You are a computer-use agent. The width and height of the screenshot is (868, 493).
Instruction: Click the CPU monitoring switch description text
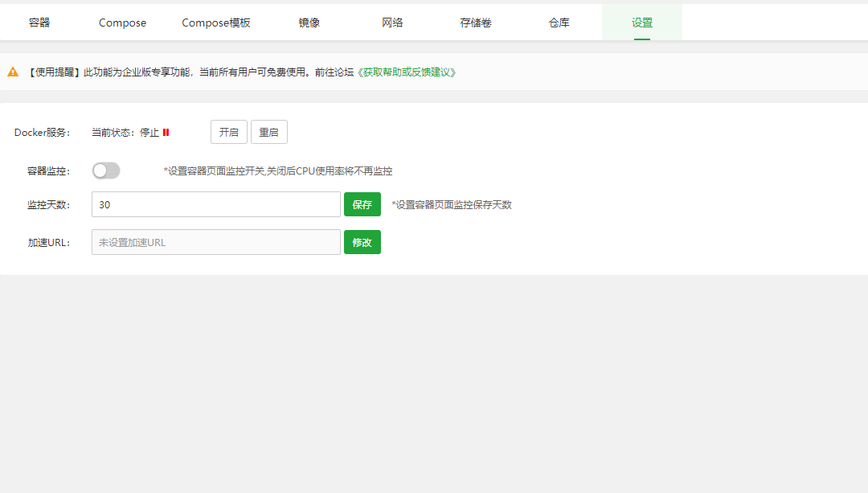click(x=278, y=171)
